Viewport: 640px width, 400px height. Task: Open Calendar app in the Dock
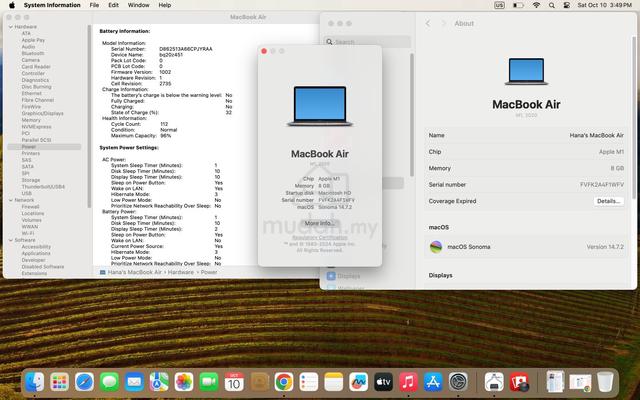click(234, 382)
